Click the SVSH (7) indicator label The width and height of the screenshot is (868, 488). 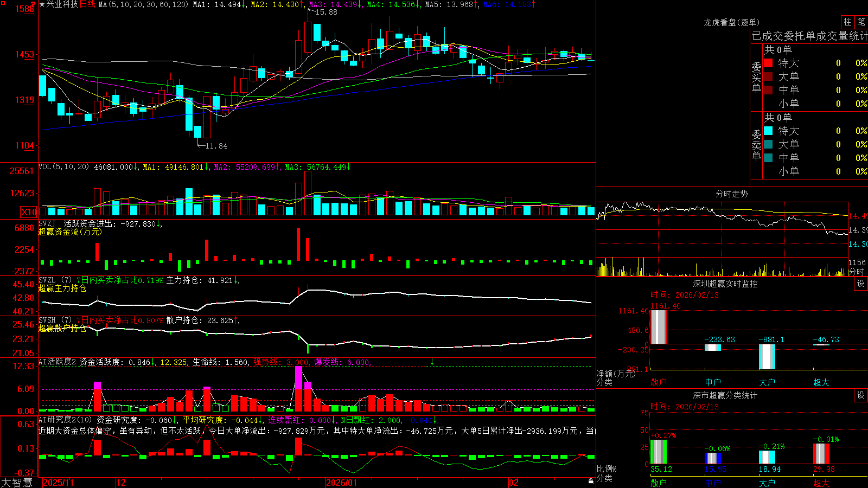55,320
